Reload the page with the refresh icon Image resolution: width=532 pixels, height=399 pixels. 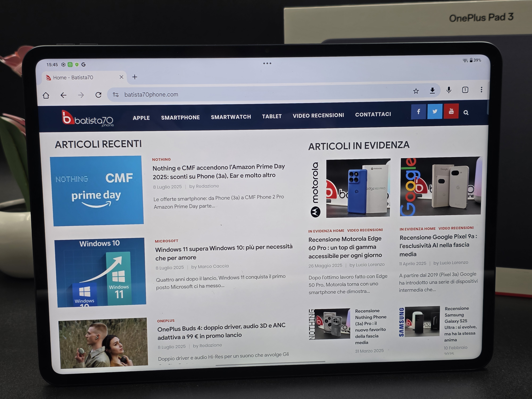click(x=98, y=95)
